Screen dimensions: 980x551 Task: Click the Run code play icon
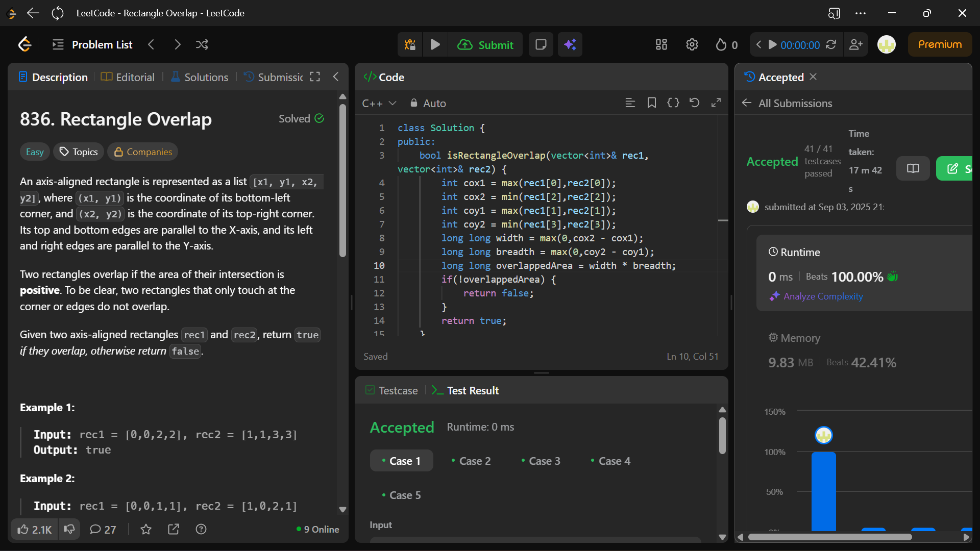(x=435, y=45)
